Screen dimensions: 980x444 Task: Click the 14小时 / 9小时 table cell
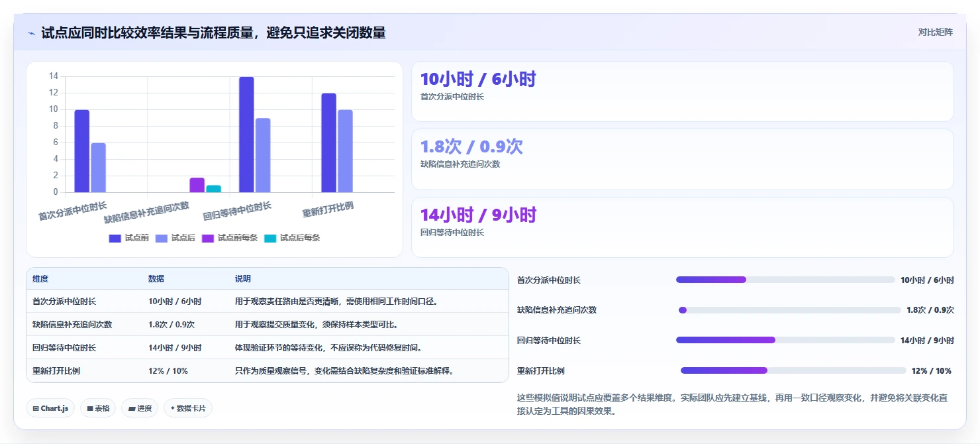175,348
